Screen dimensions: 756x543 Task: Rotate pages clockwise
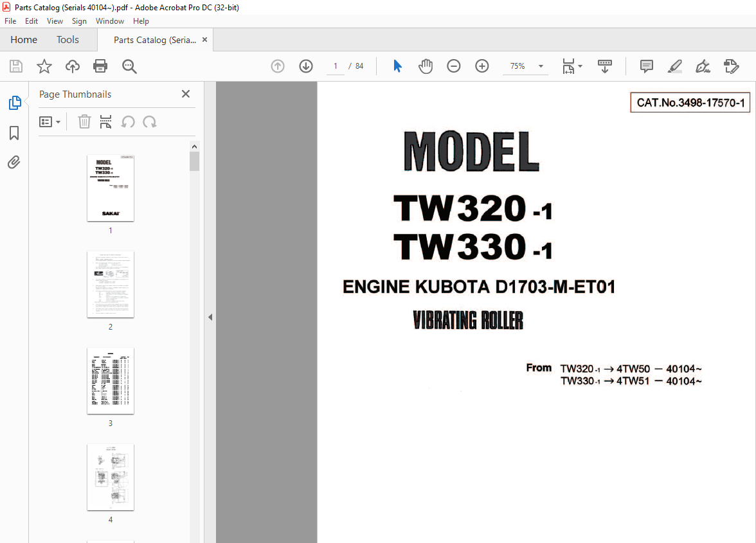coord(149,122)
